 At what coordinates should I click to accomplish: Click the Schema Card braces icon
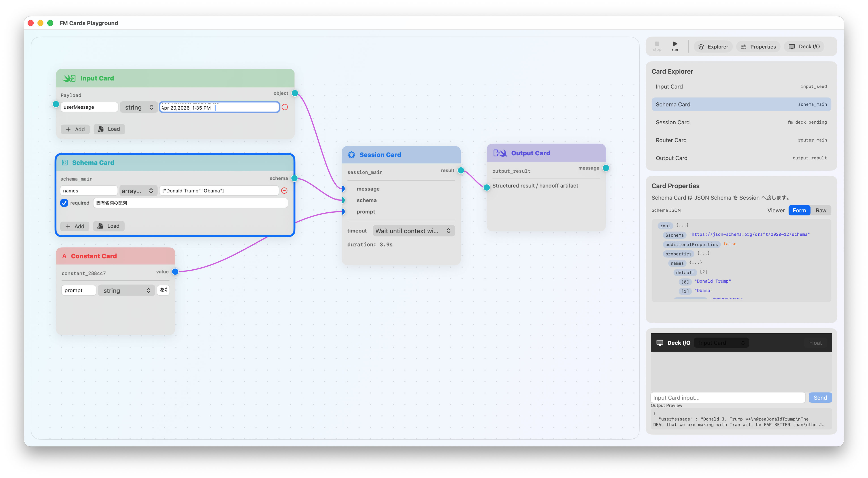click(65, 163)
